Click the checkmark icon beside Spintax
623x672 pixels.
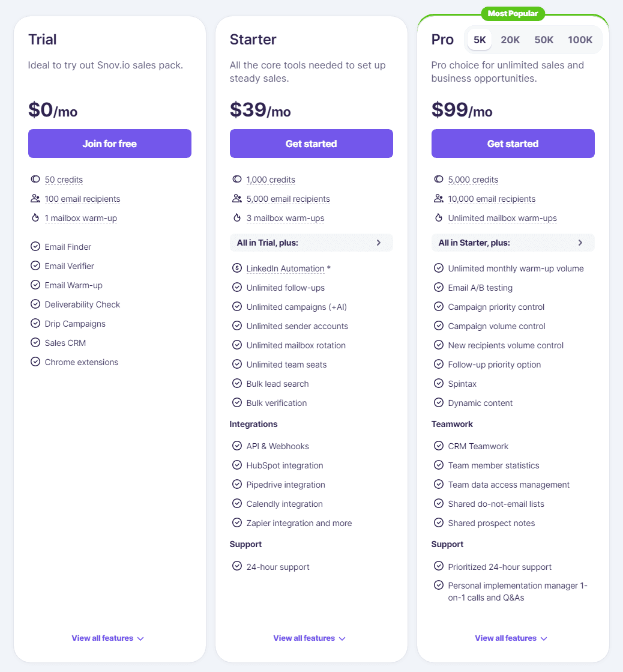[439, 383]
